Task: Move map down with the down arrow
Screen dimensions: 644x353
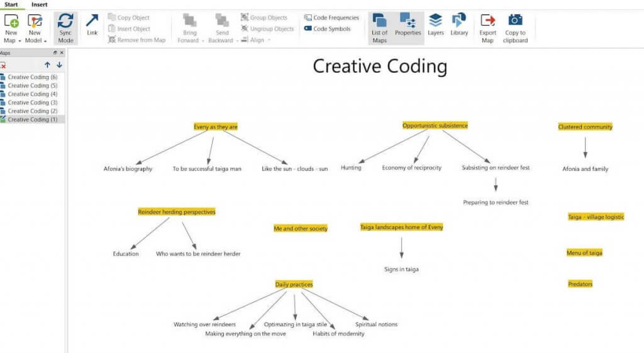Action: 60,65
